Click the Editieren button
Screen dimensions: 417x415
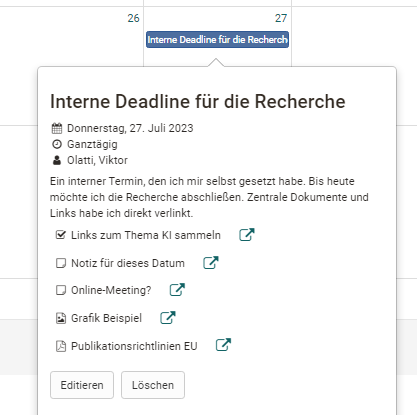82,385
